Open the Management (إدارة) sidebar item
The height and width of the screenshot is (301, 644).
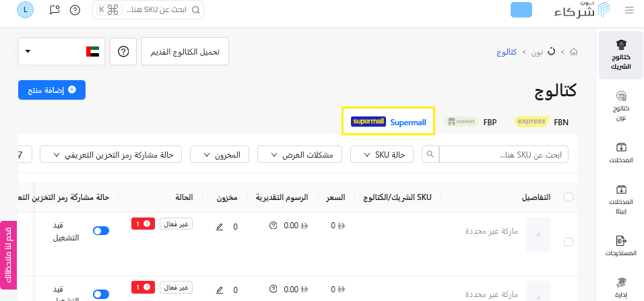pos(620,288)
